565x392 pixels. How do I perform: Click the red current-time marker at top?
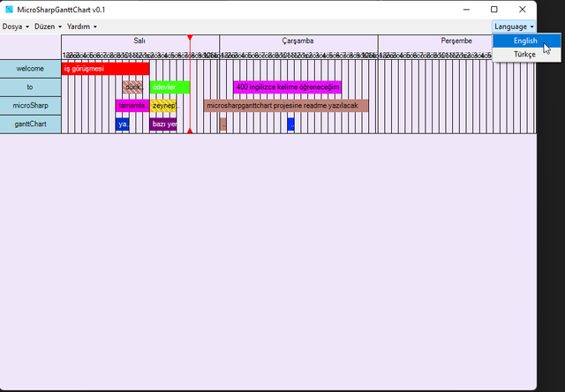coord(190,38)
